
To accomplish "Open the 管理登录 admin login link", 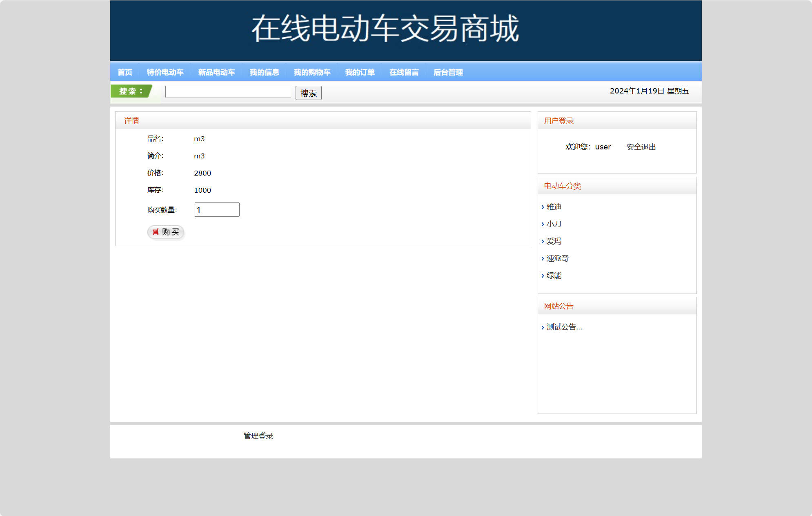I will click(x=258, y=436).
